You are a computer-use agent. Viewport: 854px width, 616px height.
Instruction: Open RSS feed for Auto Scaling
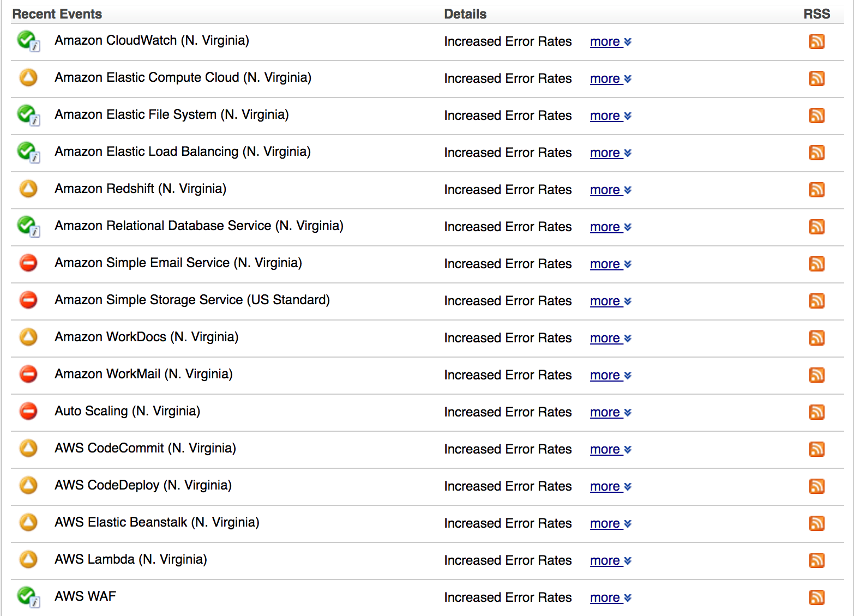(816, 412)
